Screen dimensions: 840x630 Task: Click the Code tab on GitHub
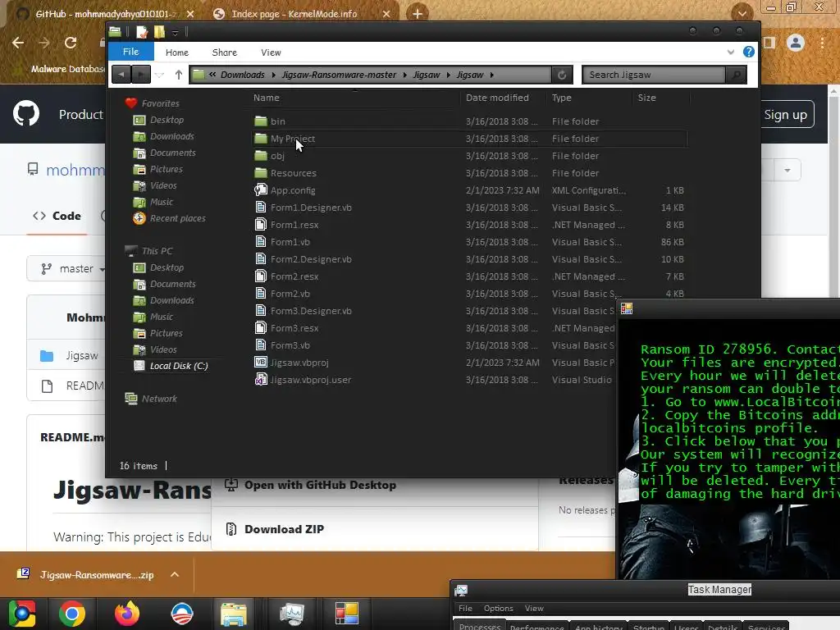tap(57, 216)
